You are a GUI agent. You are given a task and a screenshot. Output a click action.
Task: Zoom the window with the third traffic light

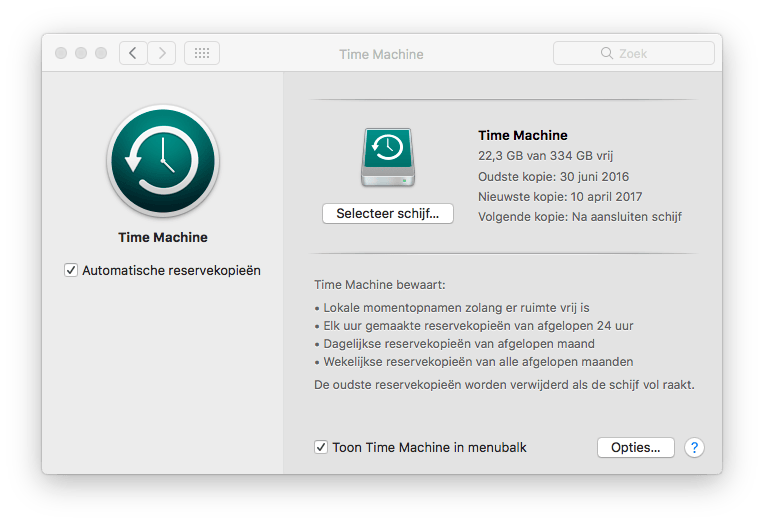point(101,53)
